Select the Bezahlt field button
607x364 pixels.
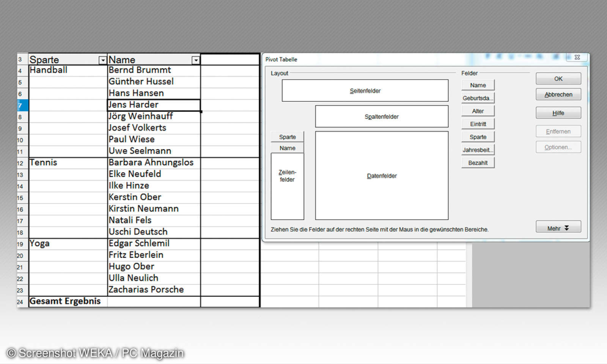coord(478,162)
